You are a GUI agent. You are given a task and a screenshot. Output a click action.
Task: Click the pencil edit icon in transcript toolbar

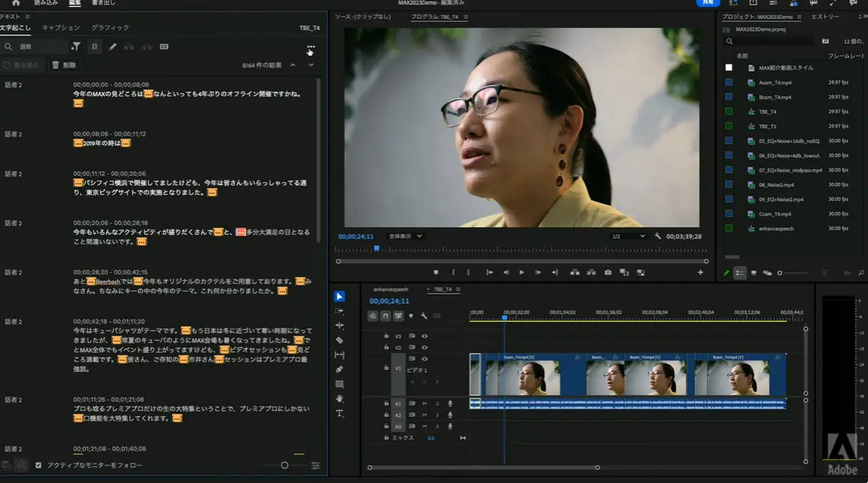(113, 47)
